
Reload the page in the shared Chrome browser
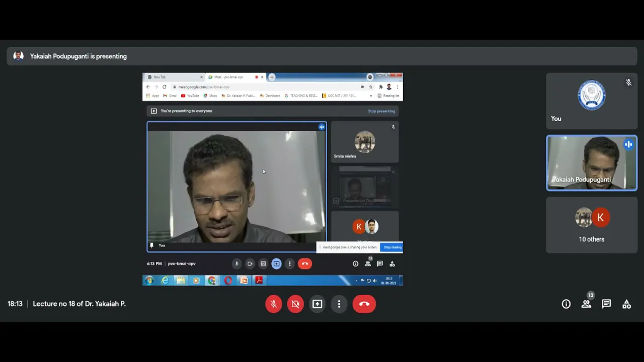tap(164, 87)
